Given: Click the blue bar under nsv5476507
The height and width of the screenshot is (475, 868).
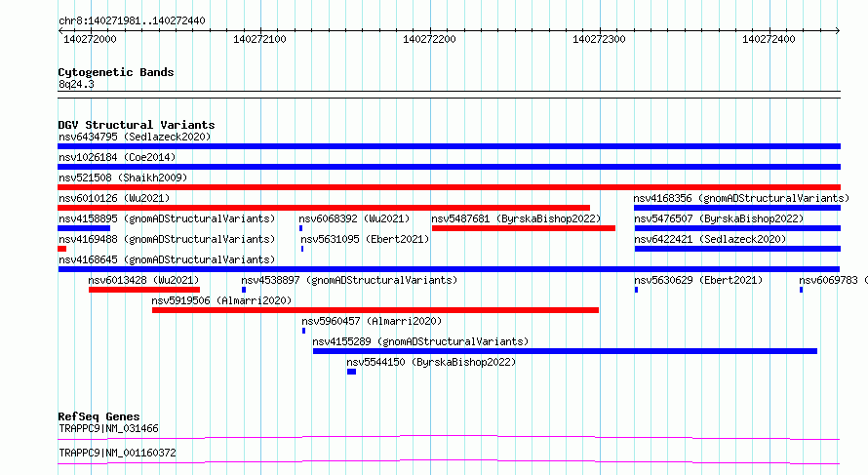Looking at the screenshot, I should tap(737, 228).
